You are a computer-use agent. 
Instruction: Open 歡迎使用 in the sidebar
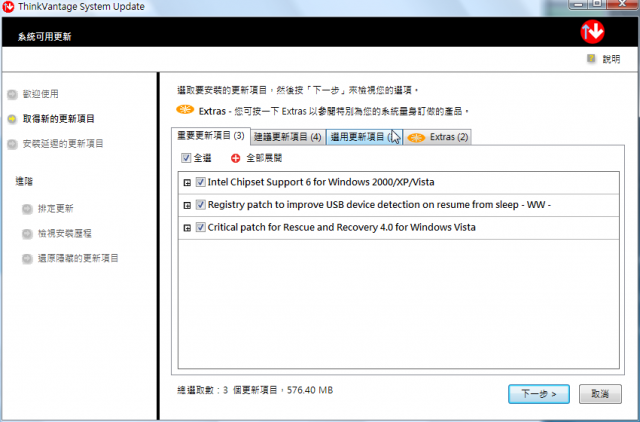point(40,94)
